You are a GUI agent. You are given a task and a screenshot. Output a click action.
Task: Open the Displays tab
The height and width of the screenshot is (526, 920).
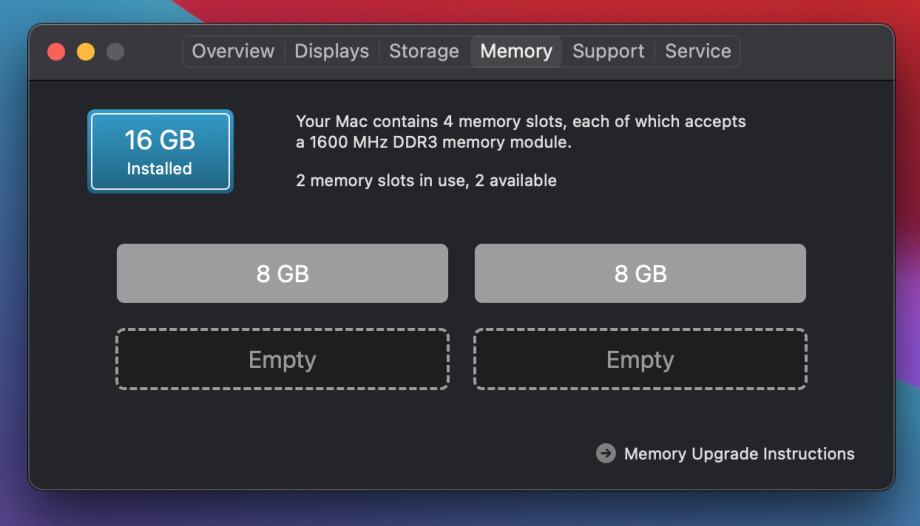[x=331, y=51]
